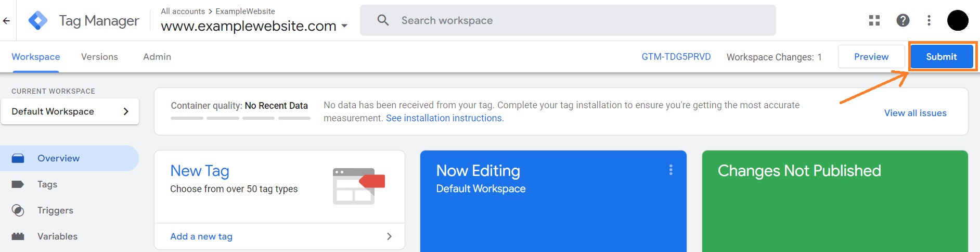980x252 pixels.
Task: Click the Triggers circle icon in sidebar
Action: coord(18,210)
